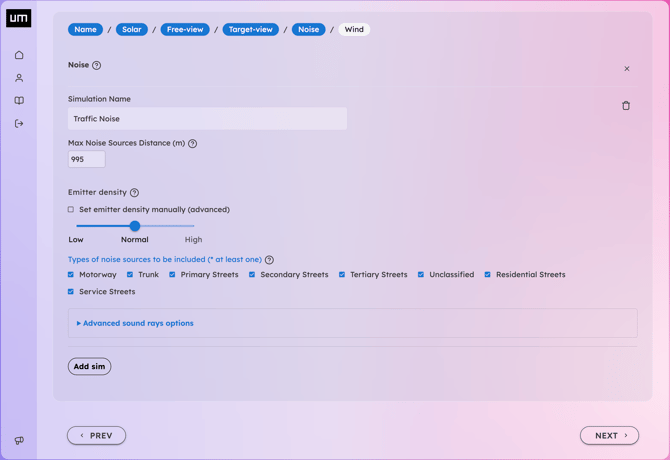Image resolution: width=670 pixels, height=460 pixels.
Task: Go to the Solar step
Action: (x=132, y=29)
